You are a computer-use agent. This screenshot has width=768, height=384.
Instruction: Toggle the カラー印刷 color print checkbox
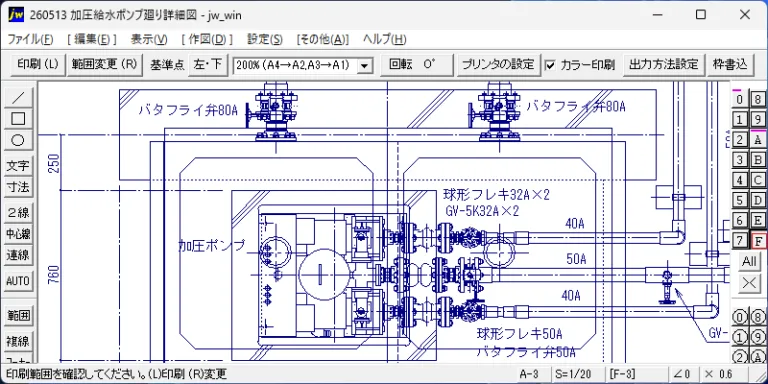(551, 65)
